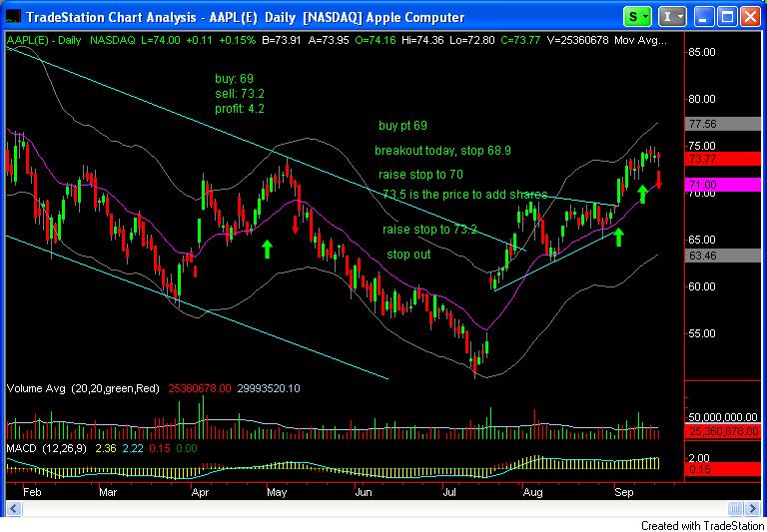Click the red '0.15' MACD axis marker
The width and height of the screenshot is (767, 532).
pyautogui.click(x=725, y=469)
